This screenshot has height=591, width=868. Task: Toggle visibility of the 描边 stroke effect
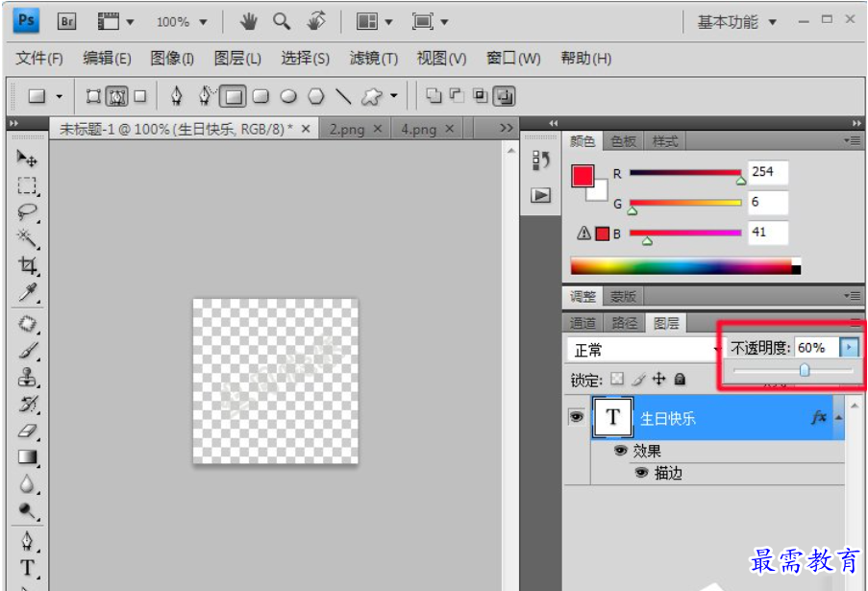641,473
